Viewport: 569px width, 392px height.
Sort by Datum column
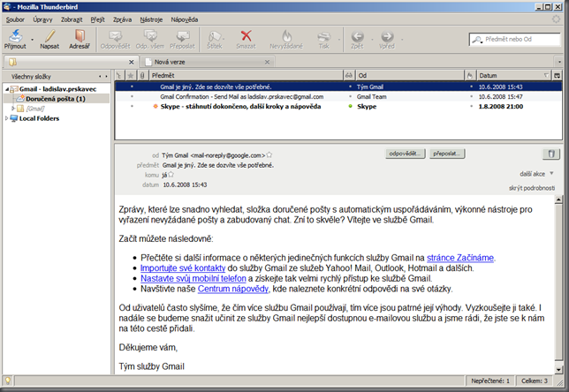click(x=514, y=75)
